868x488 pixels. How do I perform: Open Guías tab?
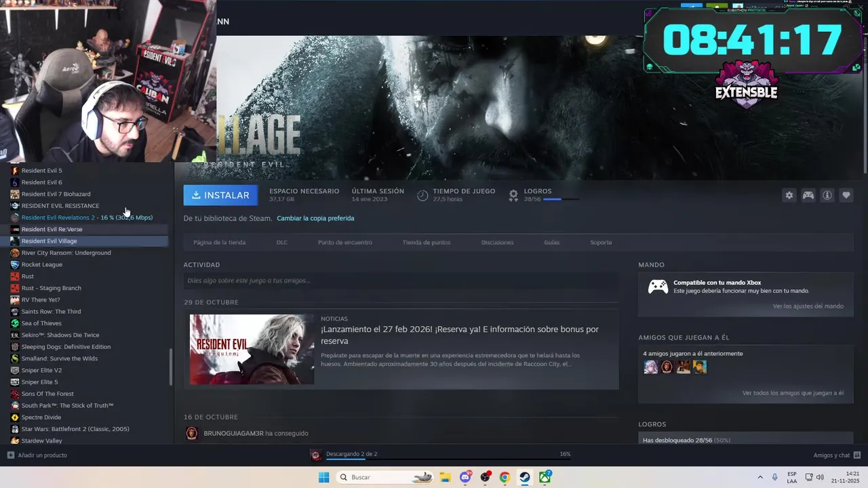[552, 242]
